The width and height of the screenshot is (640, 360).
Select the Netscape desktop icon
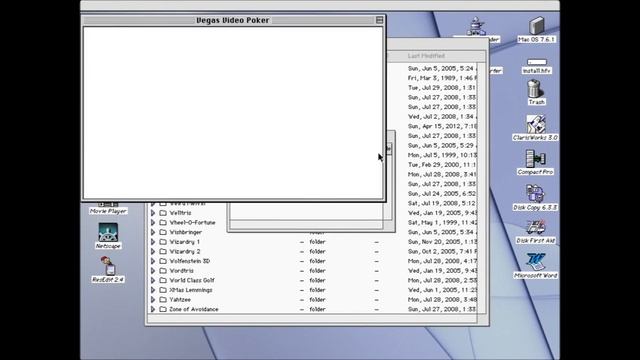click(108, 232)
